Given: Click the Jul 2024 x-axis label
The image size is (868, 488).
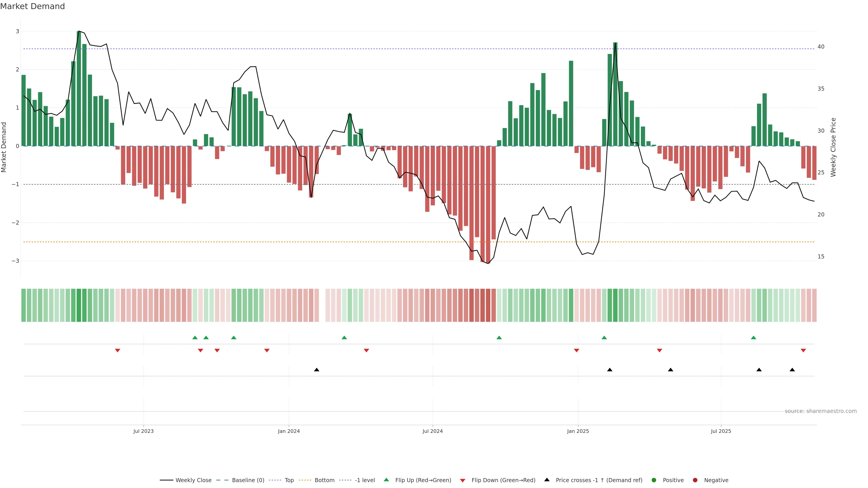Looking at the screenshot, I should coord(433,431).
